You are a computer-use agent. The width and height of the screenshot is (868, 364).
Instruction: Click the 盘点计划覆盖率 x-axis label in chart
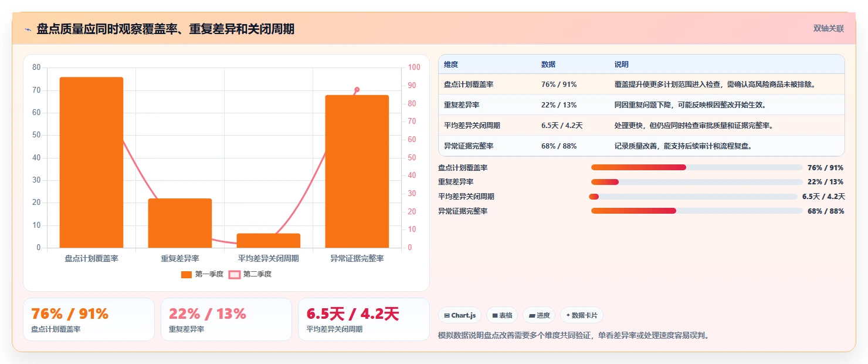pos(91,258)
